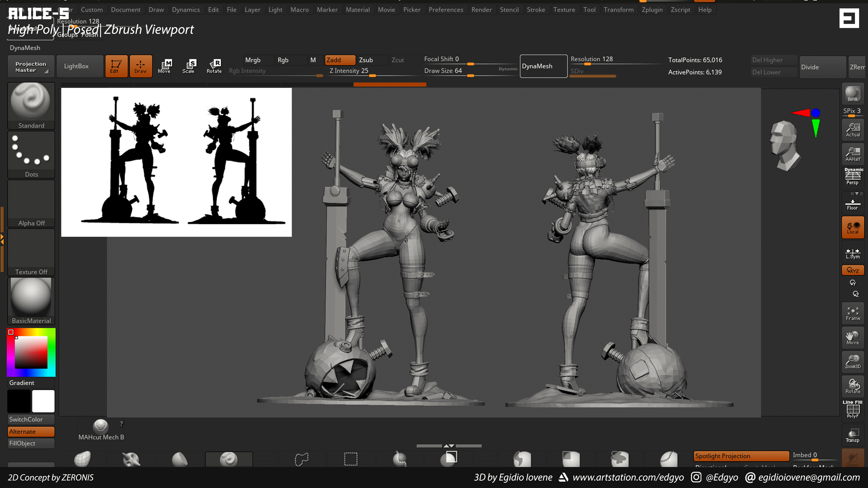Screen dimensions: 868x488
Task: Click the SwitchColor button
Action: [31, 419]
